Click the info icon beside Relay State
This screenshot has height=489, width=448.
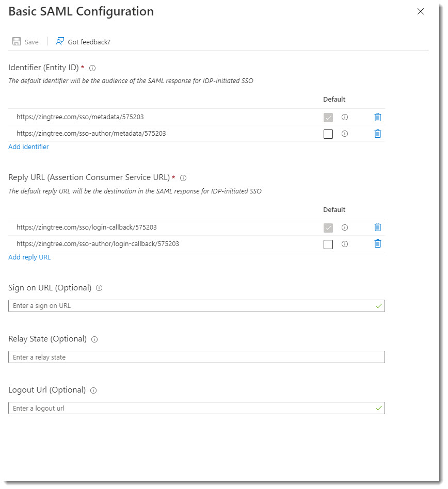click(93, 339)
